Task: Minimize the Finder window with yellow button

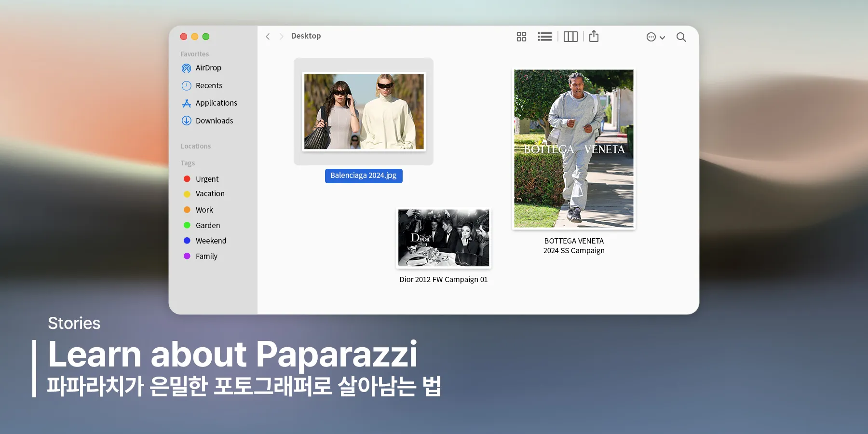Action: point(195,37)
